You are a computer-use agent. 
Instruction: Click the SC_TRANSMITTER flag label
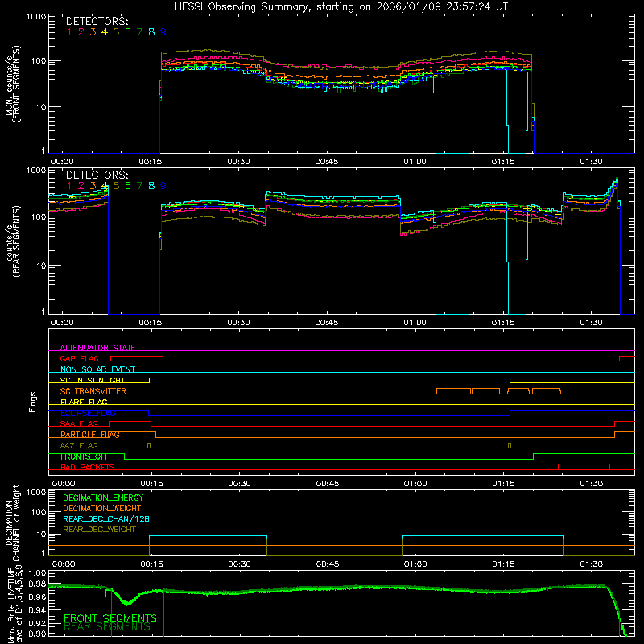coord(93,391)
